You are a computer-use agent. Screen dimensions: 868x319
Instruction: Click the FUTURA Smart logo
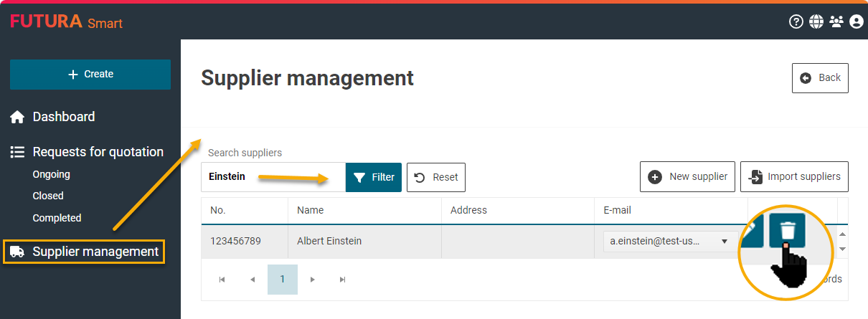[x=66, y=22]
